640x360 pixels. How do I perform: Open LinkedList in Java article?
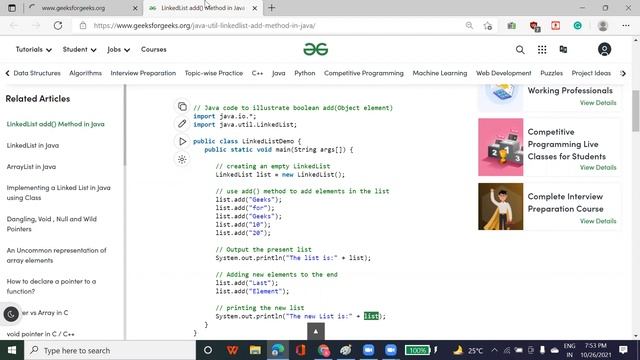tap(33, 145)
